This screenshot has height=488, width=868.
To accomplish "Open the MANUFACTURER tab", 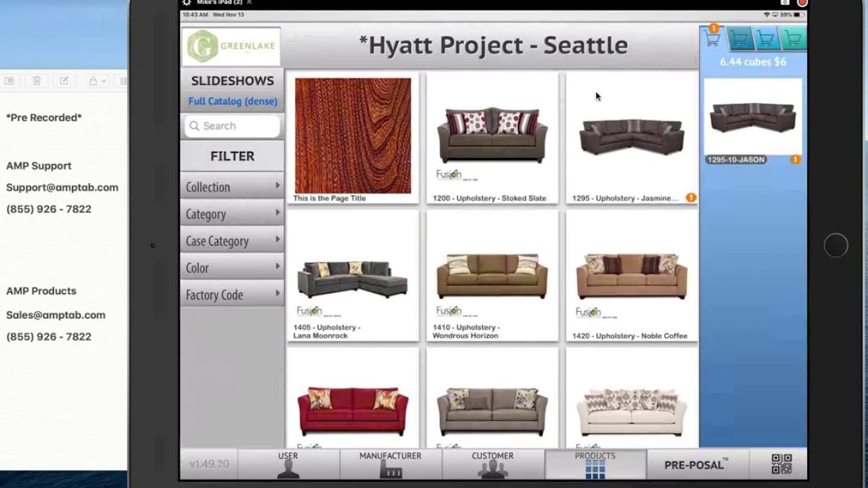I will tap(391, 464).
